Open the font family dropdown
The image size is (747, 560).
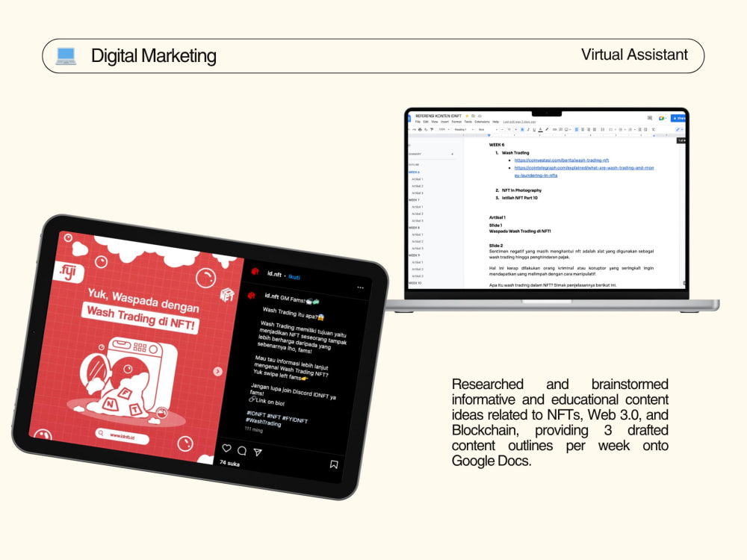pyautogui.click(x=489, y=129)
